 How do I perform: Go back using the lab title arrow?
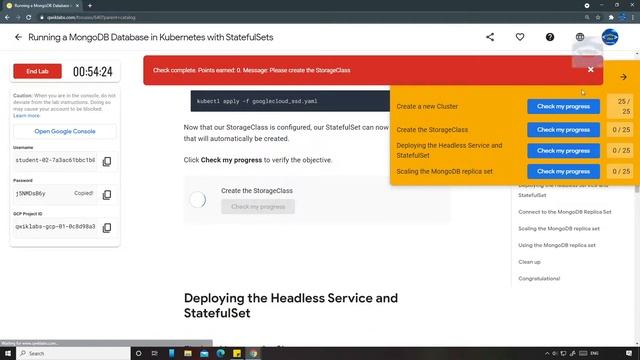(x=18, y=37)
